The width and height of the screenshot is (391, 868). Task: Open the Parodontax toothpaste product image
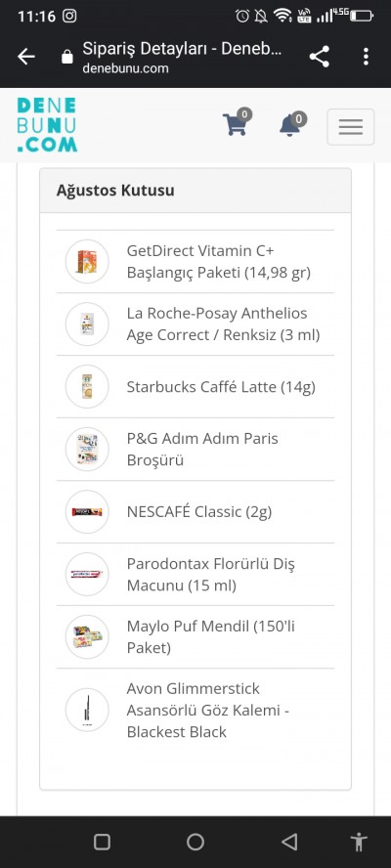[87, 574]
